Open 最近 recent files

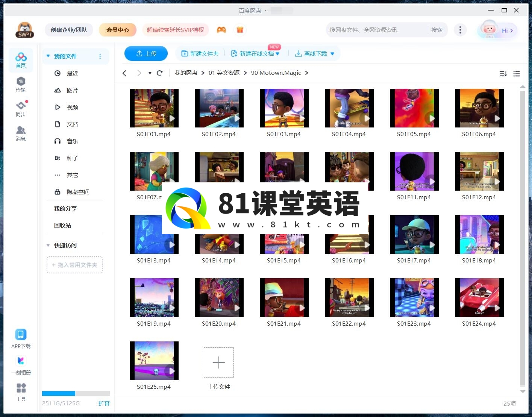[73, 73]
